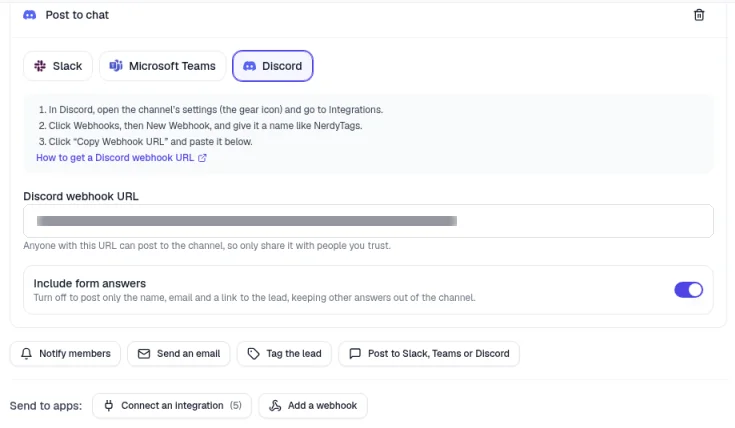The image size is (735, 428).
Task: Focus the Discord webhook URL input field
Action: (x=368, y=221)
